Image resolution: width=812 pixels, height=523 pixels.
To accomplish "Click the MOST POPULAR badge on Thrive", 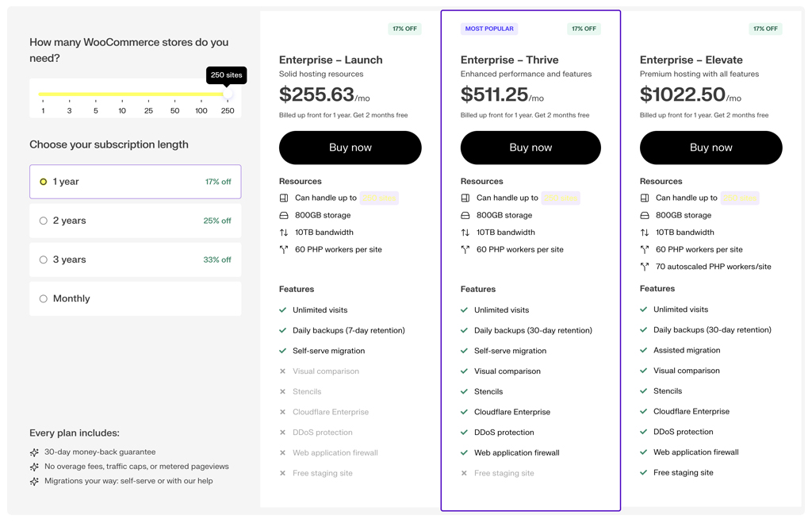I will click(489, 28).
